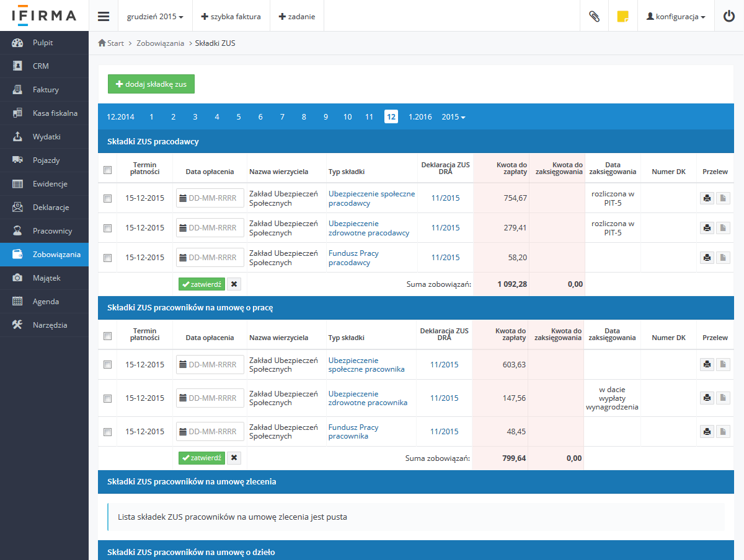744x560 pixels.
Task: Expand the konfiguracja user menu
Action: (x=676, y=17)
